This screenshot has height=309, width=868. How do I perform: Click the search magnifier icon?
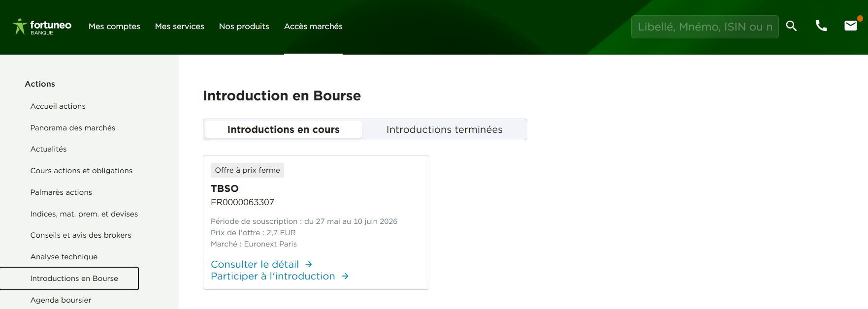click(x=791, y=26)
